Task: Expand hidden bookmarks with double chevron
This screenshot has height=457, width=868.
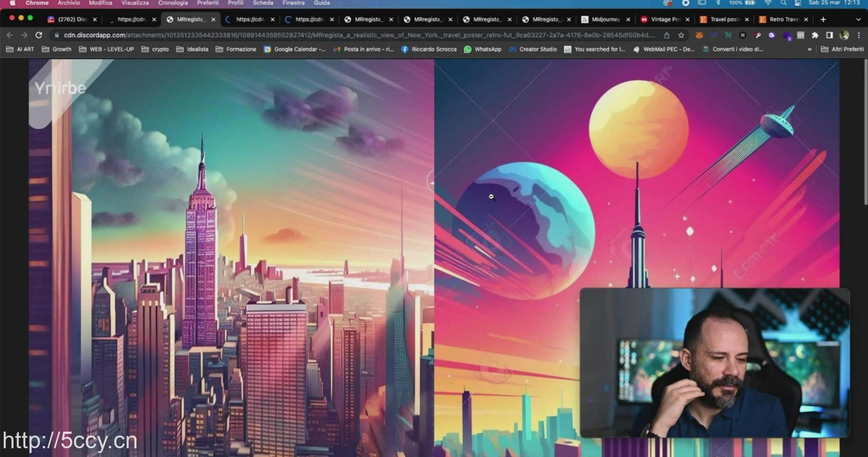Action: (x=809, y=49)
